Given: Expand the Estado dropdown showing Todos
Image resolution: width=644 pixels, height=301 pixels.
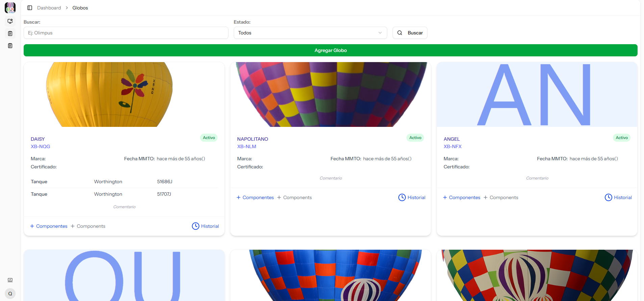Looking at the screenshot, I should click(x=310, y=33).
